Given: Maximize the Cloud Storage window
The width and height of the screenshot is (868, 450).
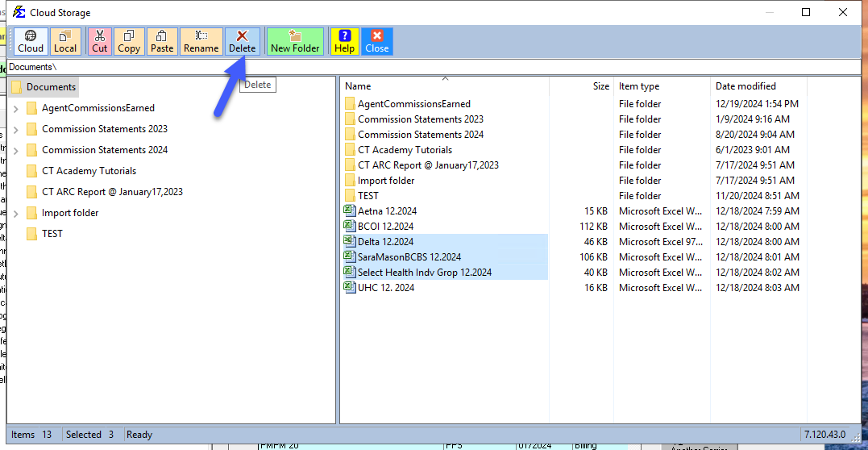Looking at the screenshot, I should (x=806, y=12).
